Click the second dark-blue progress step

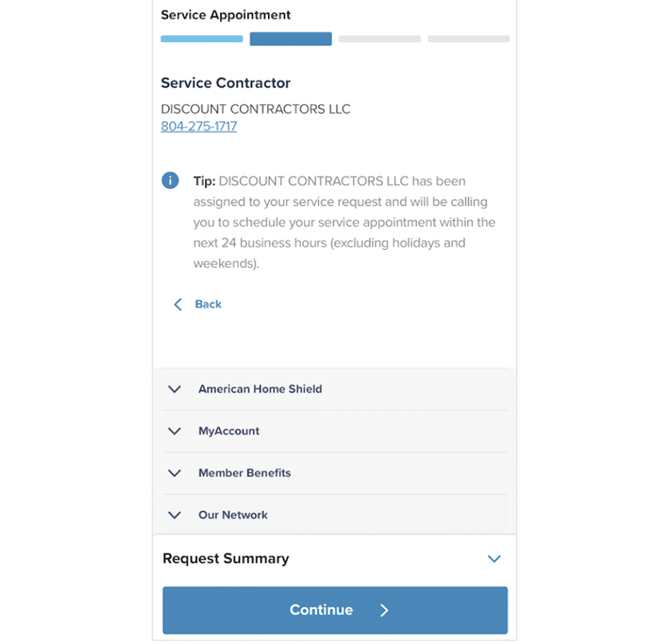point(291,39)
